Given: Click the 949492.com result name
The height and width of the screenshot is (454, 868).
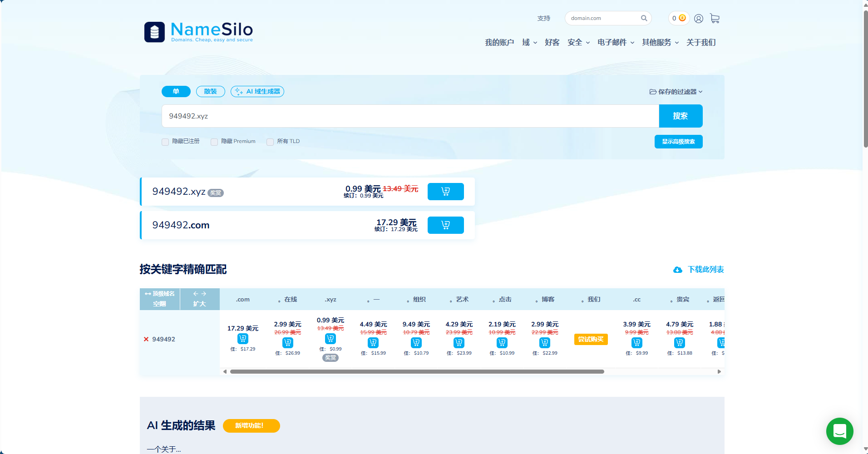Looking at the screenshot, I should (181, 225).
